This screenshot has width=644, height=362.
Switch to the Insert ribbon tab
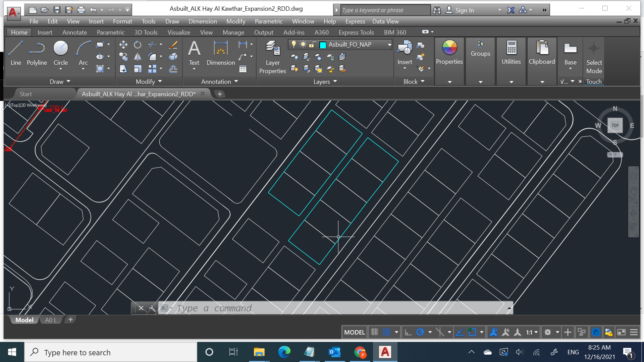click(45, 32)
